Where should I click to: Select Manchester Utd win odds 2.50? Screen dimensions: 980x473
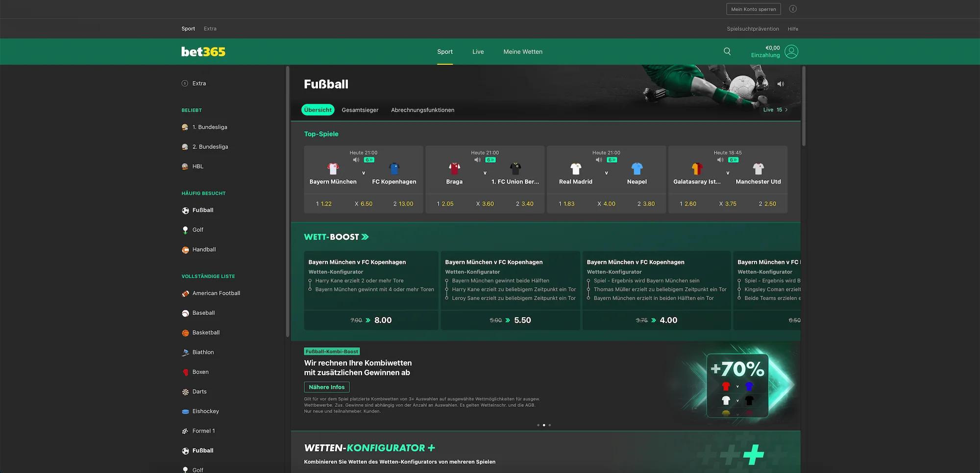(x=767, y=204)
